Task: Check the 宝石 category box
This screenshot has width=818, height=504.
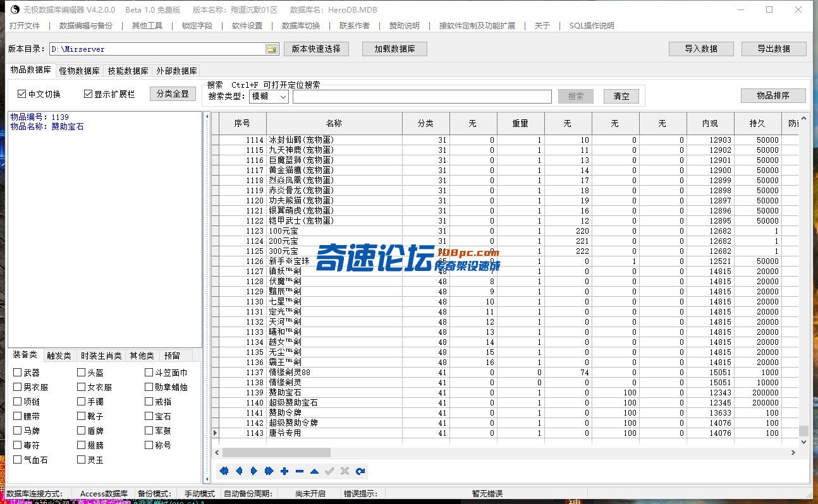Action: point(149,416)
